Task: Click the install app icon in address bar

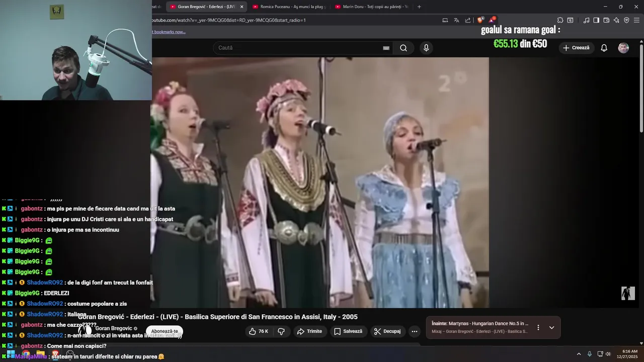Action: click(445, 20)
